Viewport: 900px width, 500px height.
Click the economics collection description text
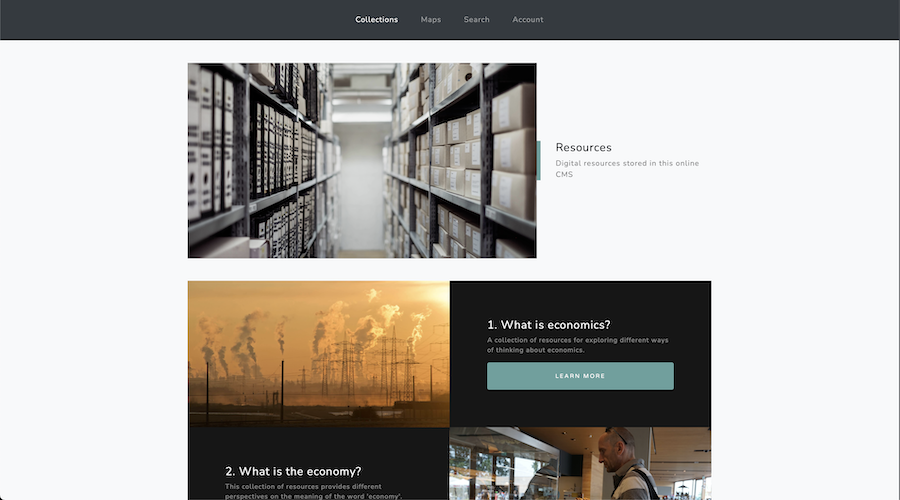click(x=577, y=345)
